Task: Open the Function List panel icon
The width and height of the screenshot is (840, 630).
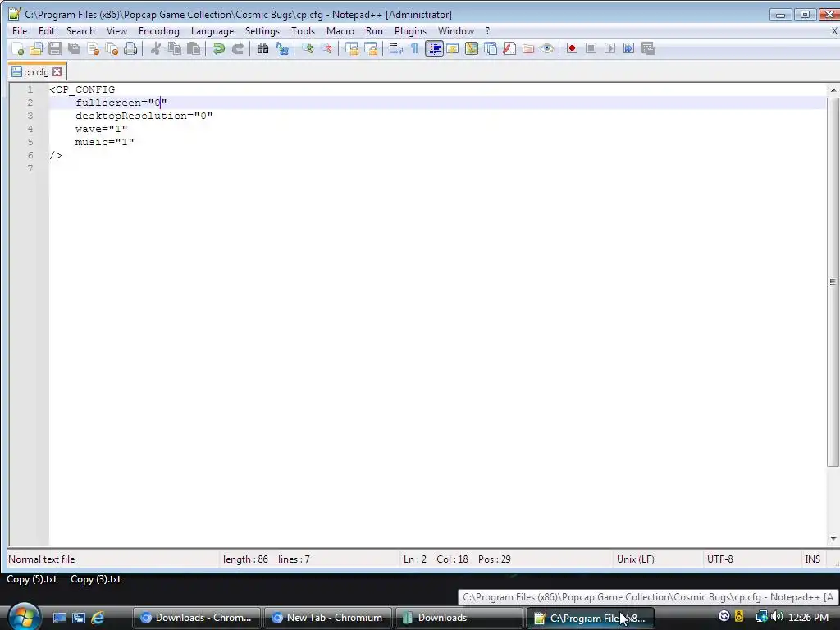Action: (x=509, y=48)
